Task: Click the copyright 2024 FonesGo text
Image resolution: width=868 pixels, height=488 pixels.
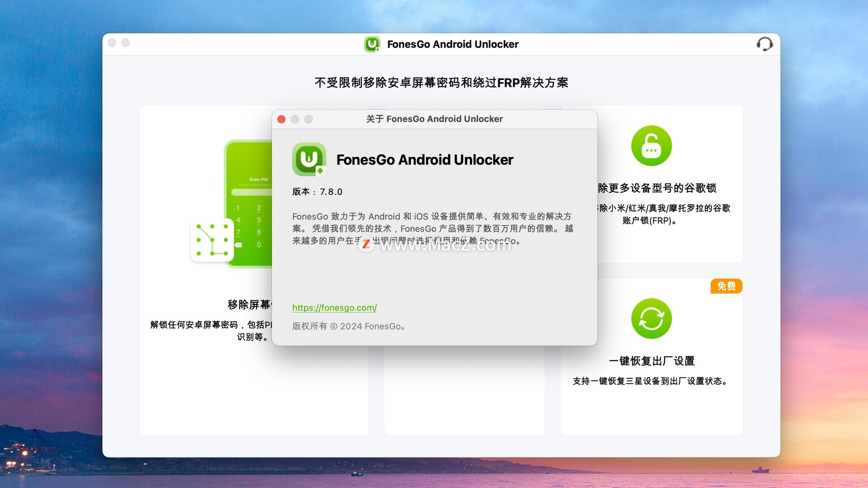Action: click(349, 326)
